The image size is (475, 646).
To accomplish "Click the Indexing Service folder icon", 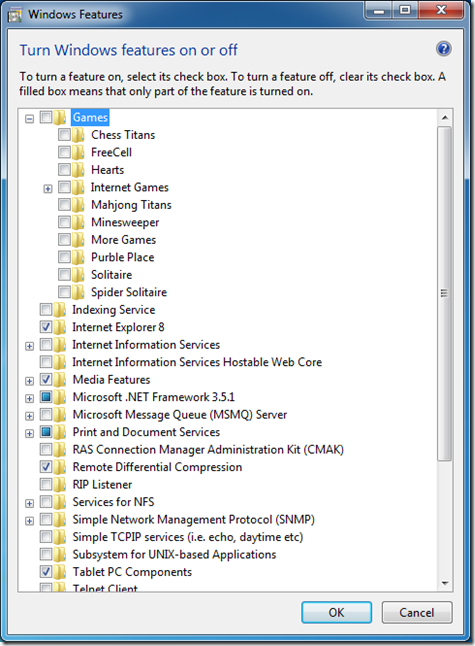I will pos(60,310).
